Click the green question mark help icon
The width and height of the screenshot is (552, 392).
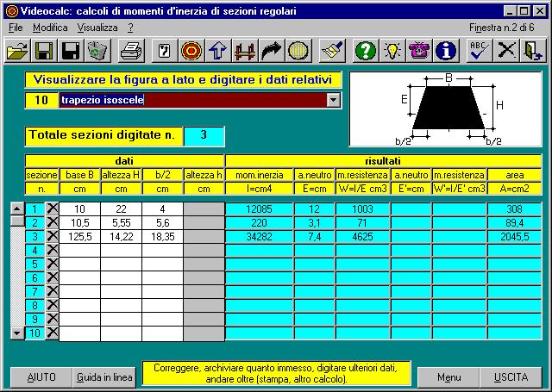coord(366,51)
